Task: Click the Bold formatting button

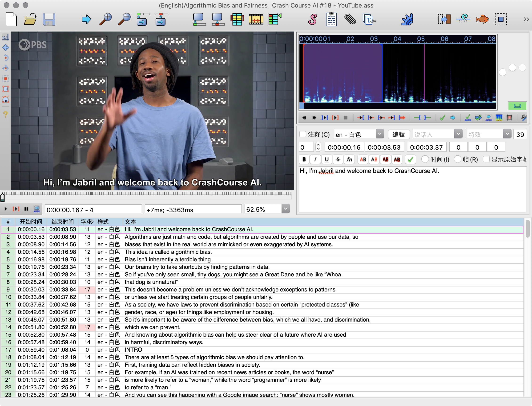Action: pyautogui.click(x=304, y=159)
